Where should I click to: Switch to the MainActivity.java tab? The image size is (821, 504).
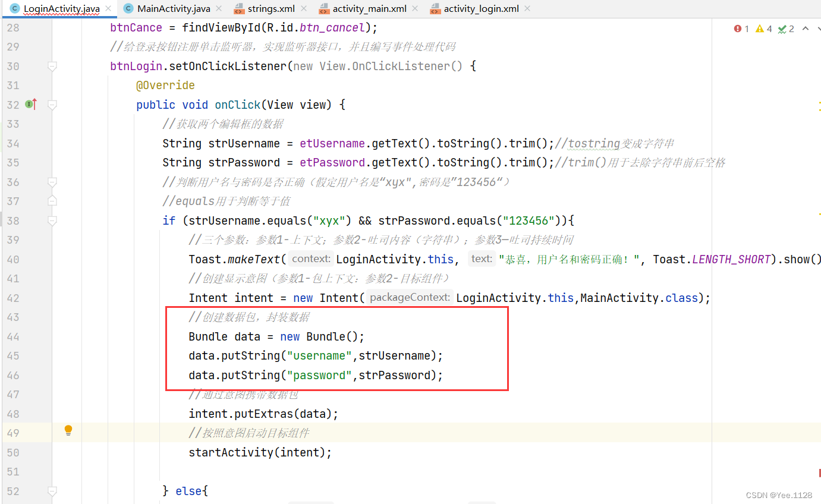174,9
